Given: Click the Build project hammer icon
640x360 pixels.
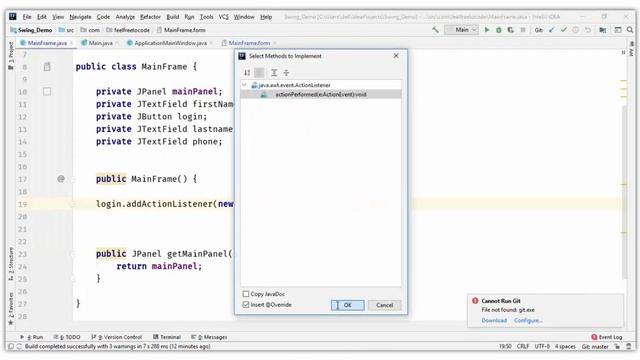Looking at the screenshot, I should tap(436, 30).
